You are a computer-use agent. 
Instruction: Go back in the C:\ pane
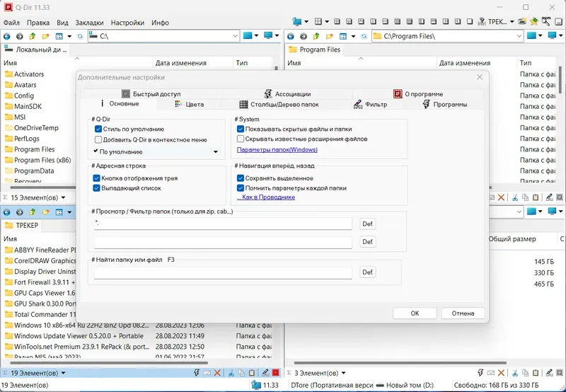(7, 36)
